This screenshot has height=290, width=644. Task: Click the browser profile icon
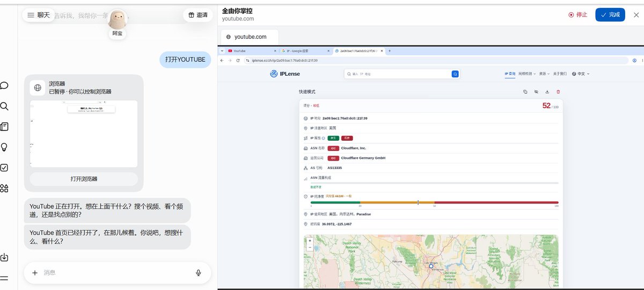pos(635,60)
